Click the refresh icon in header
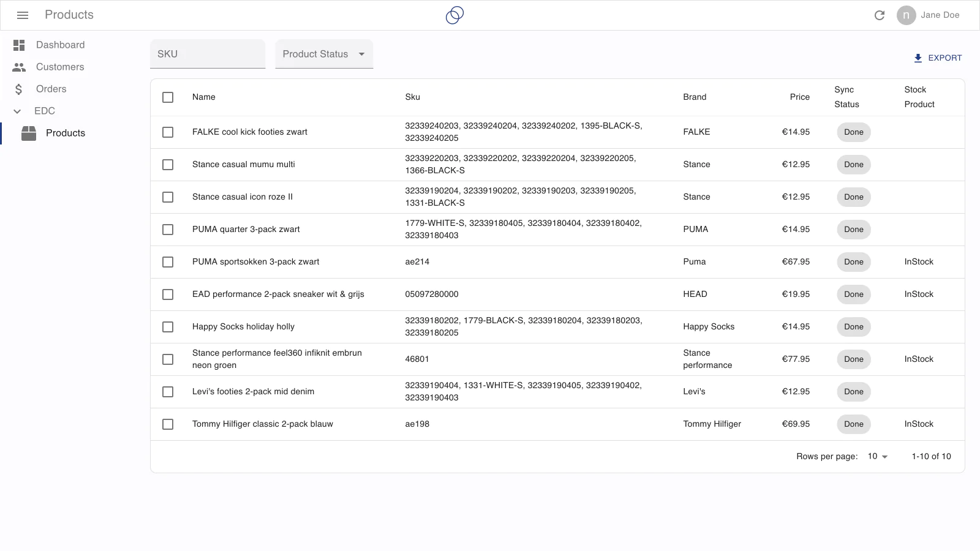 point(880,15)
